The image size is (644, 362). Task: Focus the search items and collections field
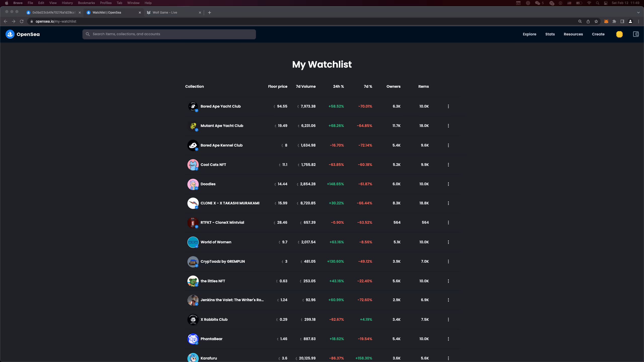point(169,34)
